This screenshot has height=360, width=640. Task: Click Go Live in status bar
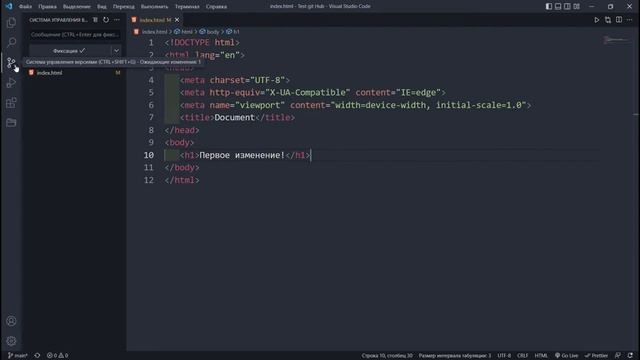[x=567, y=356]
